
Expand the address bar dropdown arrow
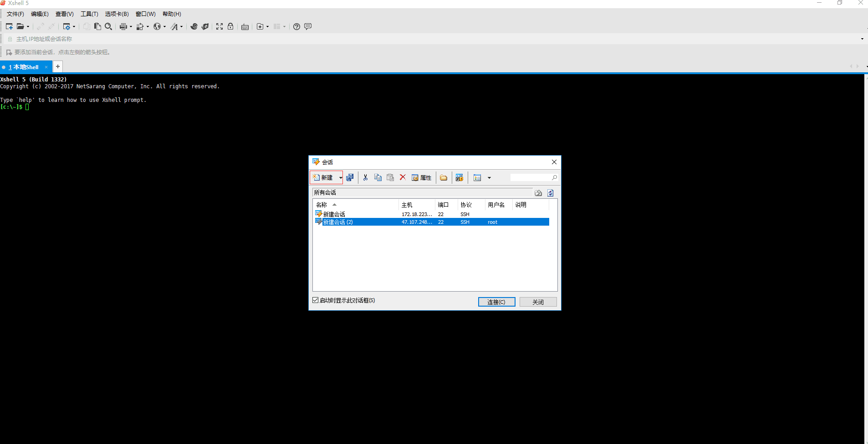[862, 39]
